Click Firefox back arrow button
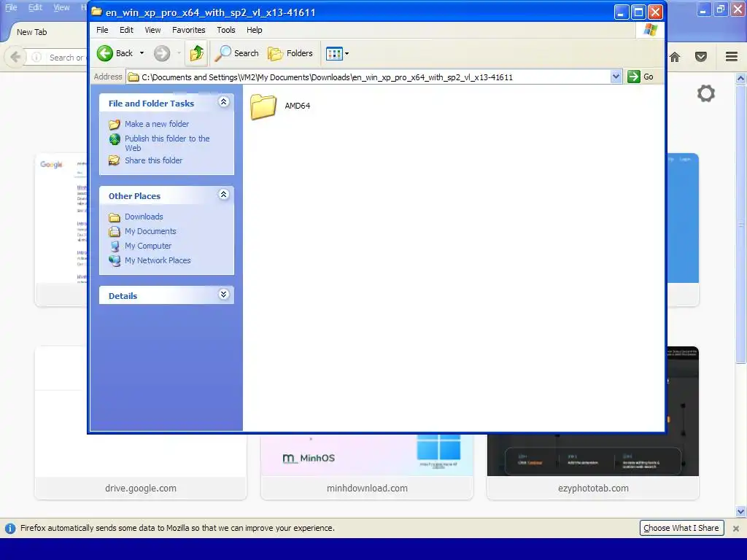Viewport: 747px width, 560px height. 15,57
